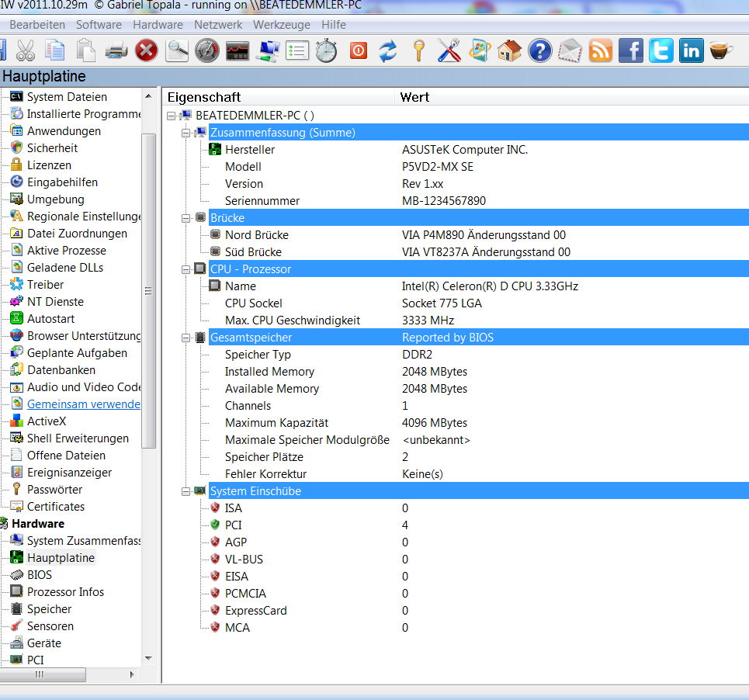The height and width of the screenshot is (700, 749).
Task: Open the Bearbeiten menu
Action: 37,24
